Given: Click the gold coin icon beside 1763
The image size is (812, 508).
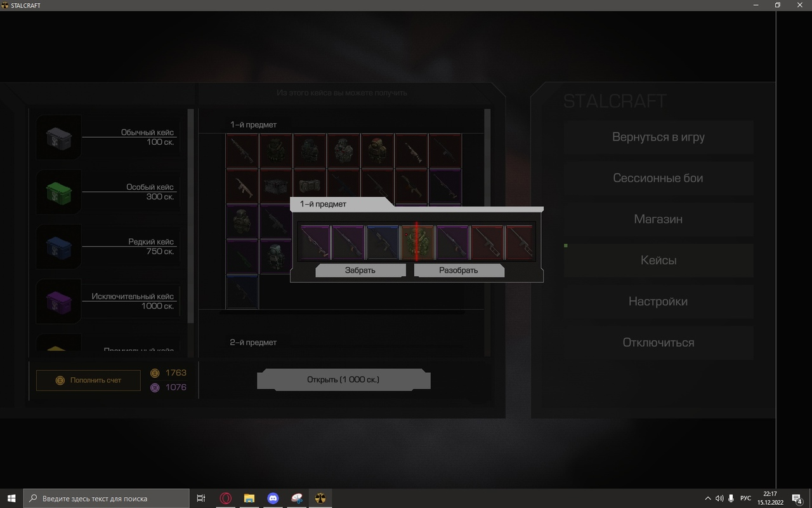Looking at the screenshot, I should 155,373.
